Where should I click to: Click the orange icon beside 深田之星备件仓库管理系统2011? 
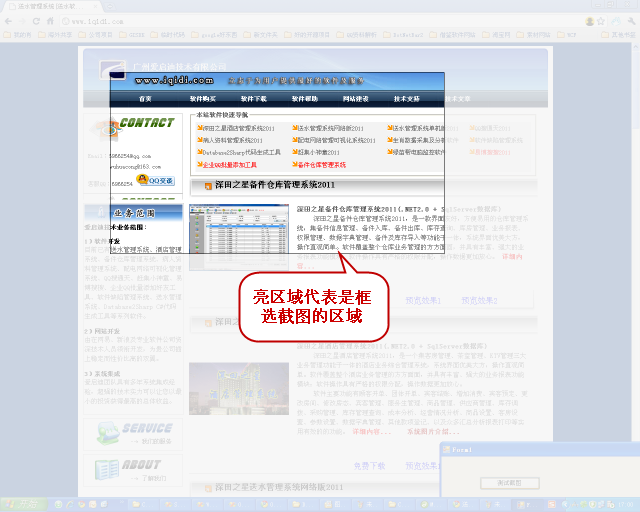click(x=208, y=186)
